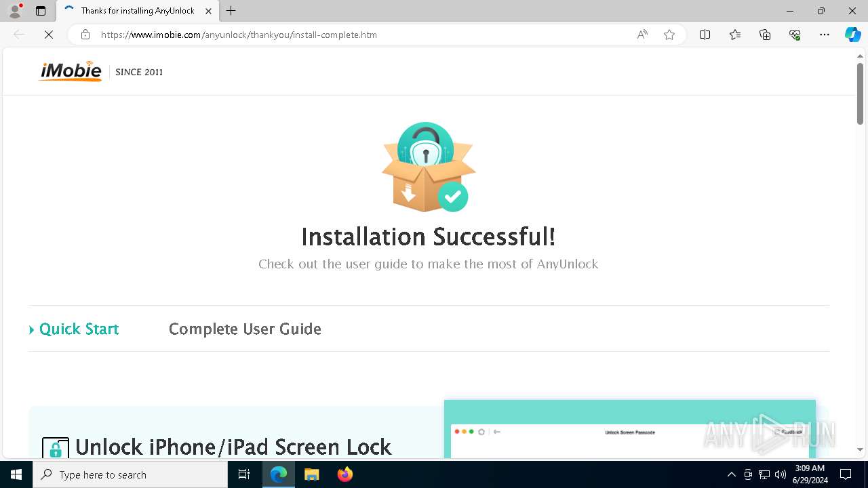
Task: Click scroll down arrow on scrollbar
Action: click(860, 449)
